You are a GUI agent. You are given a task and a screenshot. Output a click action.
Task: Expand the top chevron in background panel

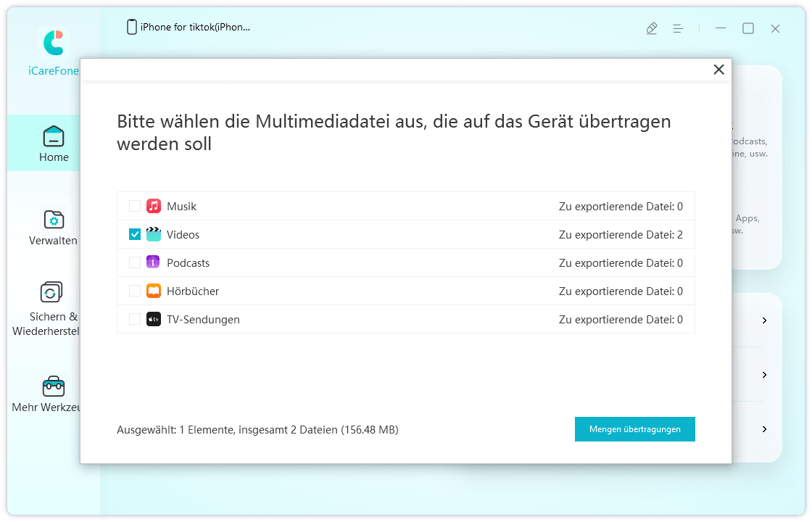(764, 320)
